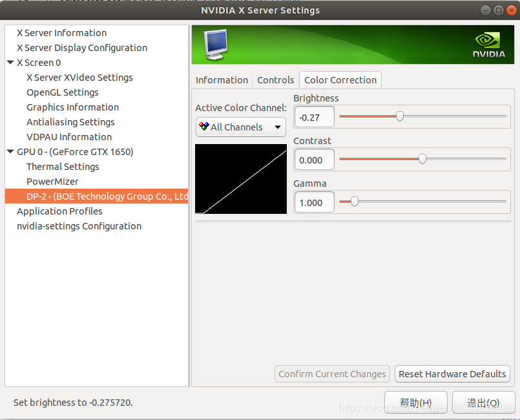
Task: Close the NVIDIA X Server Settings window
Action: (512, 10)
